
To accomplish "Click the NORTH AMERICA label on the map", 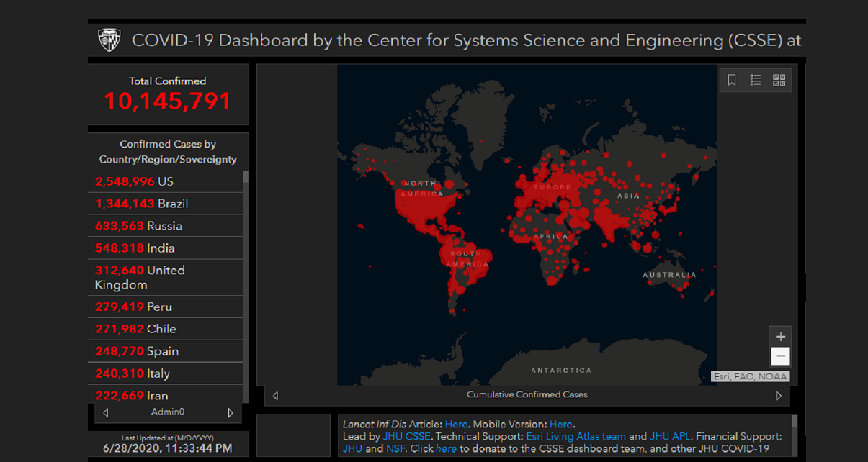I will tap(422, 189).
